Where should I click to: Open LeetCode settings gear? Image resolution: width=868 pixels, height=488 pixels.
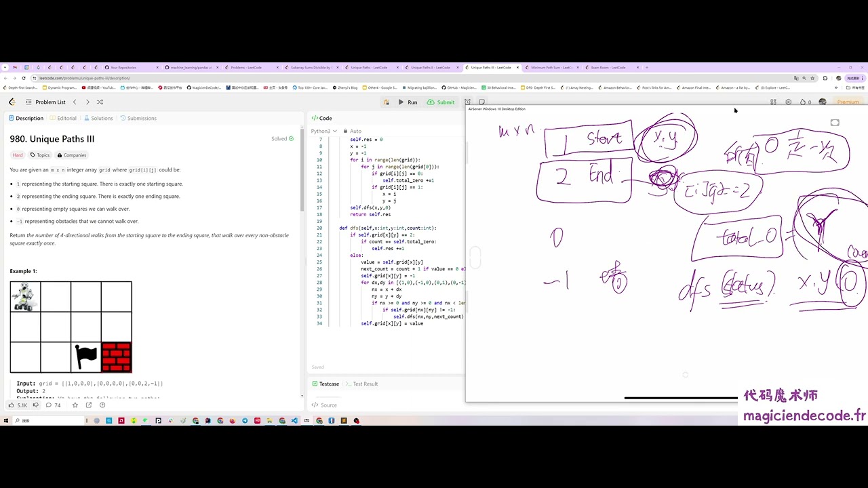click(x=788, y=102)
